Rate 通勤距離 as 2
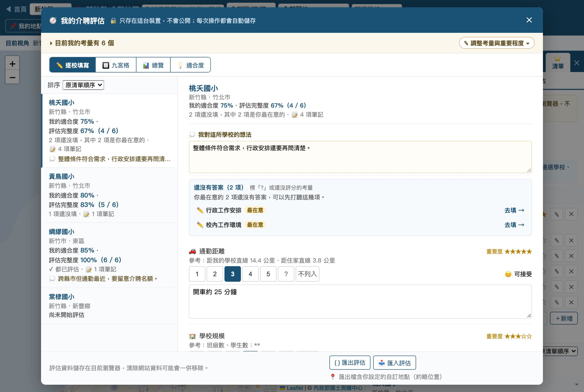The height and width of the screenshot is (392, 584). click(x=215, y=274)
